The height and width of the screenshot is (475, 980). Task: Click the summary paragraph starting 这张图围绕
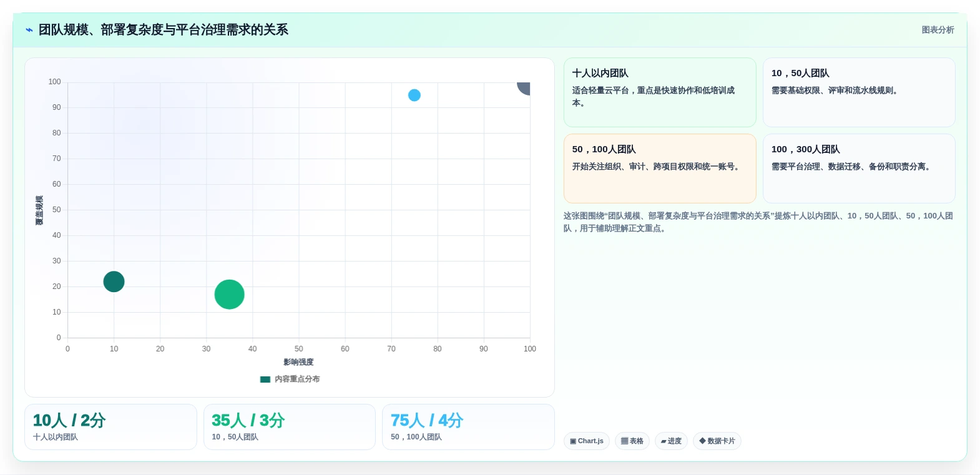click(x=758, y=222)
